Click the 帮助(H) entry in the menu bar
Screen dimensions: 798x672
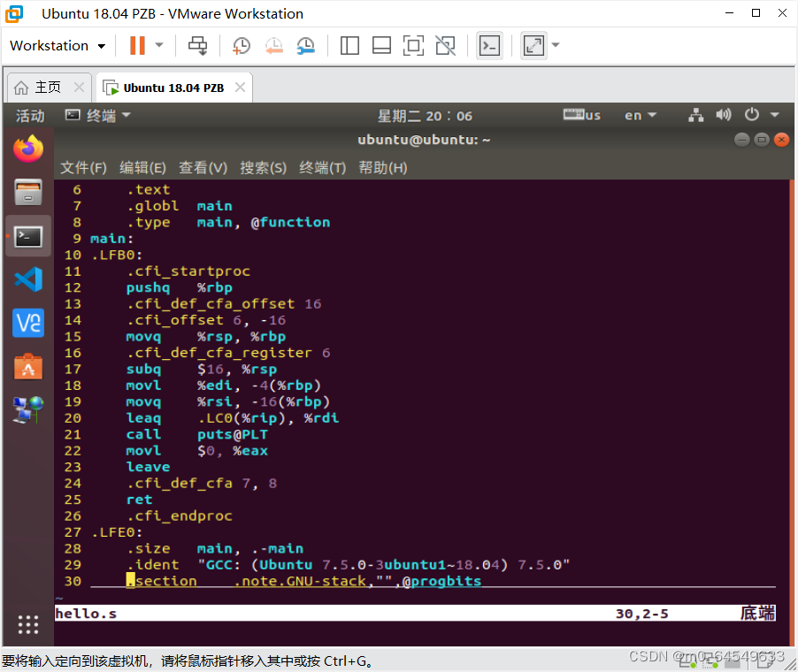pyautogui.click(x=382, y=167)
